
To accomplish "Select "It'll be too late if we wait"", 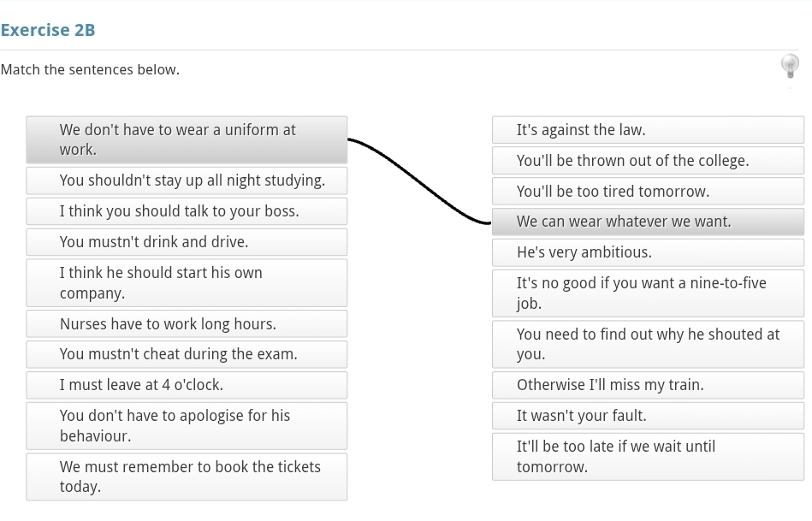I will coord(648,457).
